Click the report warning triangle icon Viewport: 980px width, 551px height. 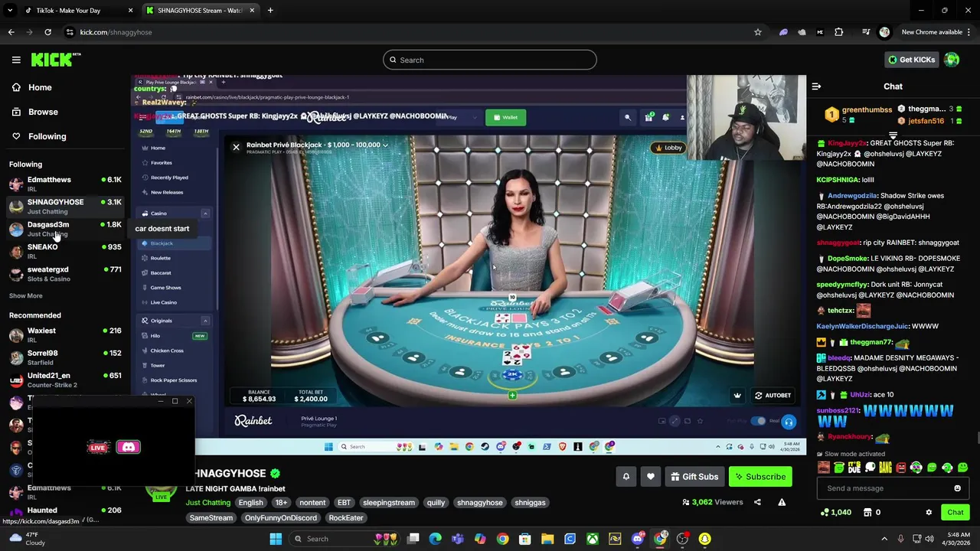[x=782, y=502]
